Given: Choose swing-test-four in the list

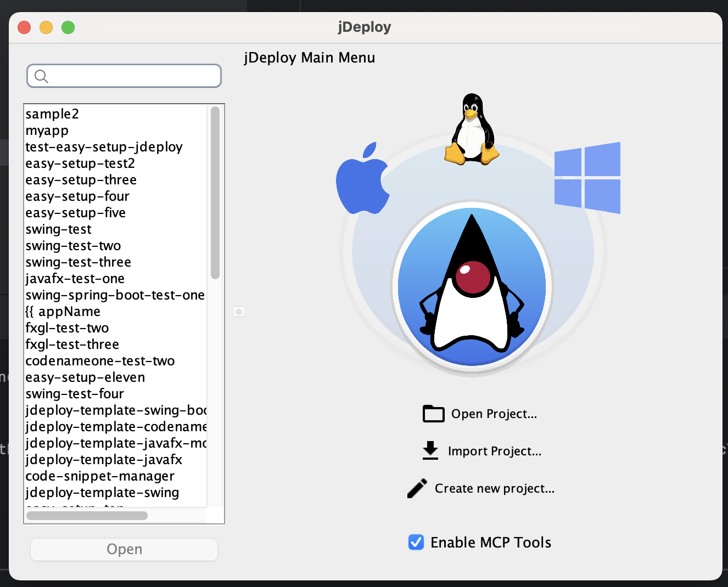Looking at the screenshot, I should click(116, 394).
